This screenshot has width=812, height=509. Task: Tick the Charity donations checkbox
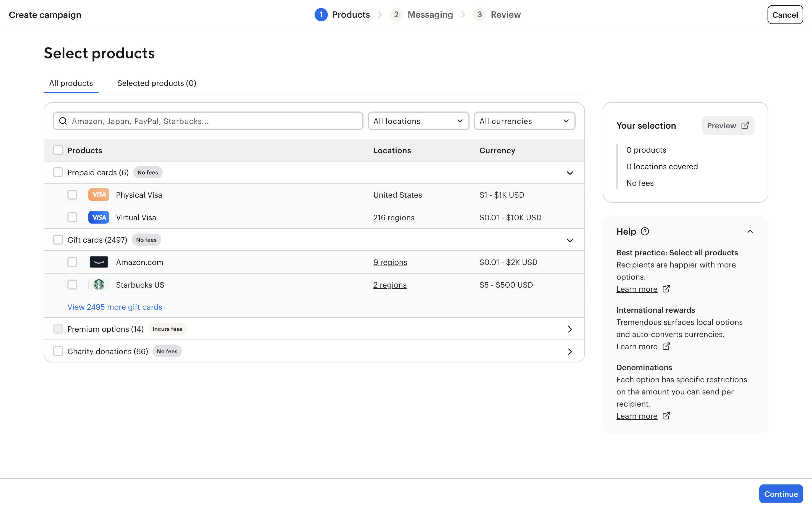(58, 351)
